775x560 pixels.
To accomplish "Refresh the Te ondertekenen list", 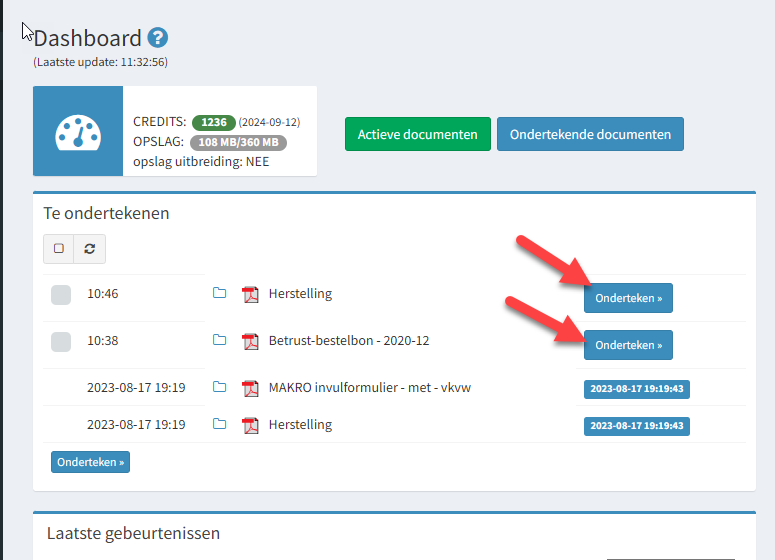I will [89, 249].
